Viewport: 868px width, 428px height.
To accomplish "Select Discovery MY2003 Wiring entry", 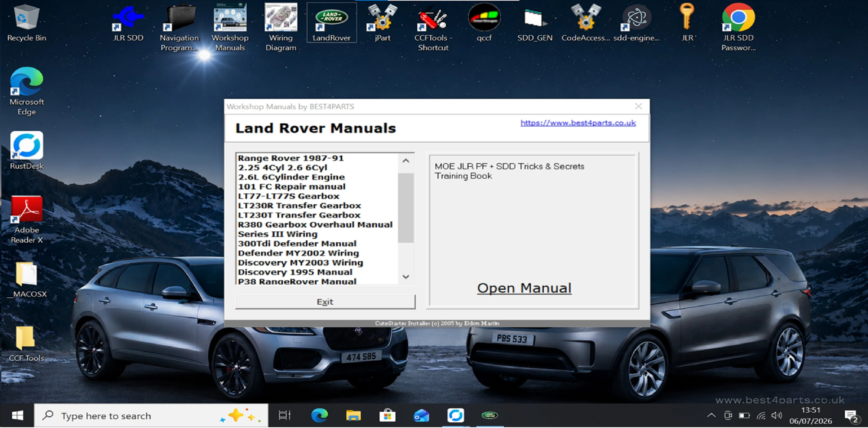I will click(x=300, y=262).
